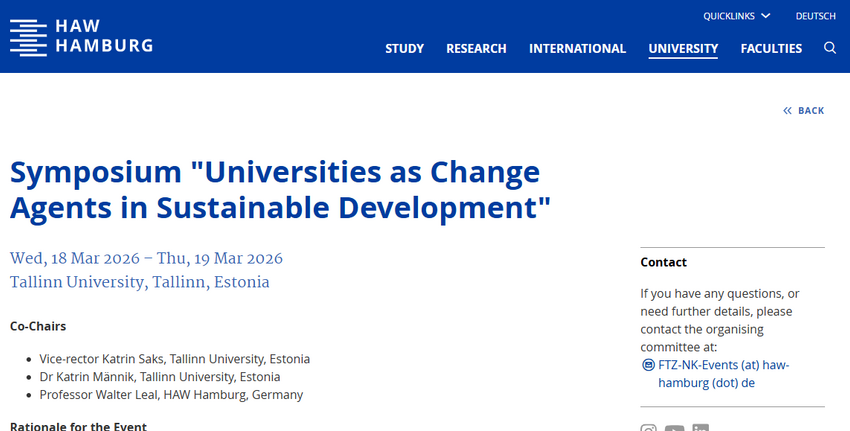Go back using the Back link
The height and width of the screenshot is (431, 850).
click(811, 111)
